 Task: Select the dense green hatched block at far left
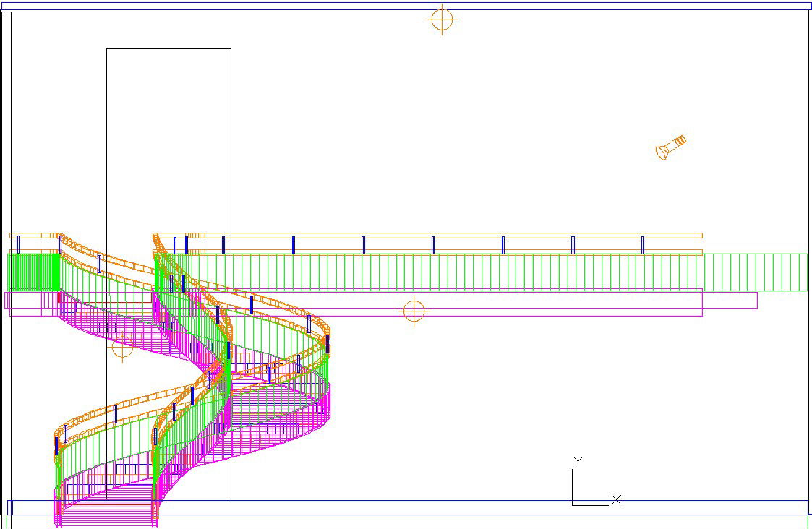click(33, 272)
